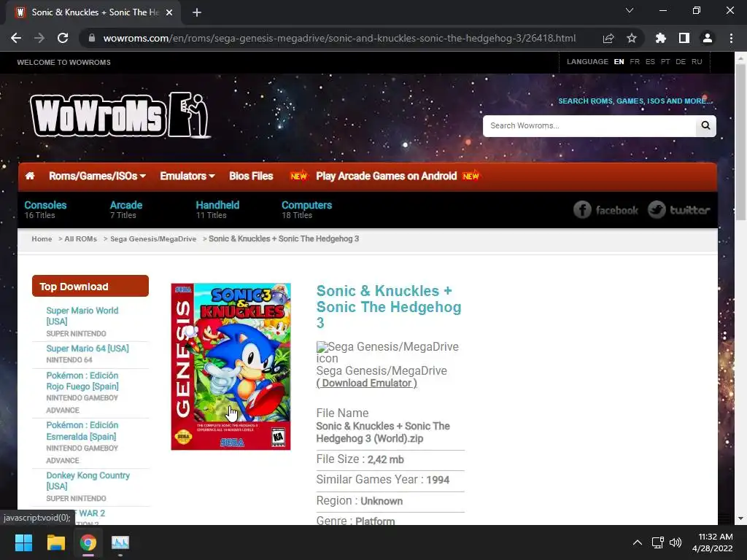Open Pokémon Edición Rojo Fuego link
The height and width of the screenshot is (560, 747).
tap(82, 381)
